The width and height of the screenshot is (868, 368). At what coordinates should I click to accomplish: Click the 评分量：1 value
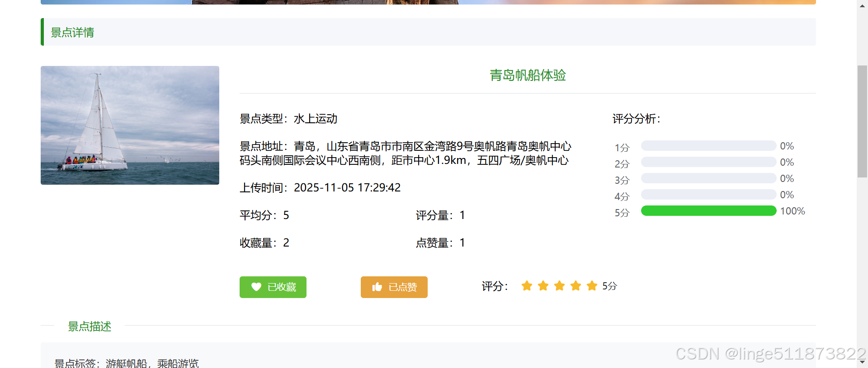tap(440, 215)
